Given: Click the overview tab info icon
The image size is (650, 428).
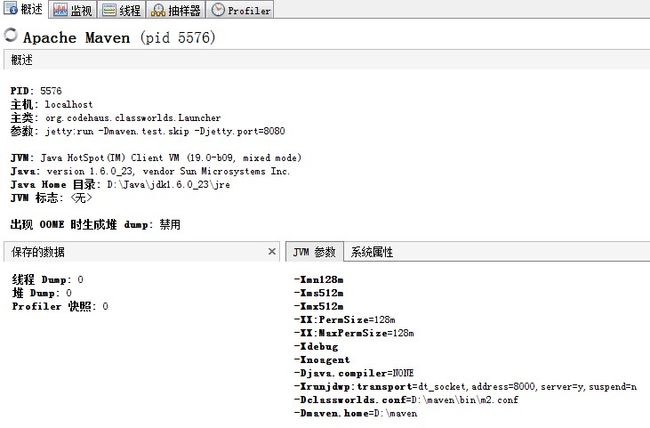Looking at the screenshot, I should (11, 8).
